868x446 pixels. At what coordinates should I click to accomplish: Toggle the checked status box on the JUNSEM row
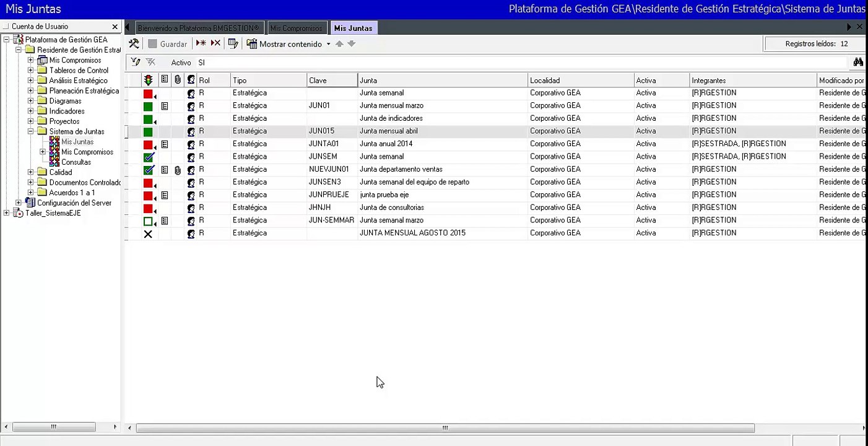[x=148, y=157]
